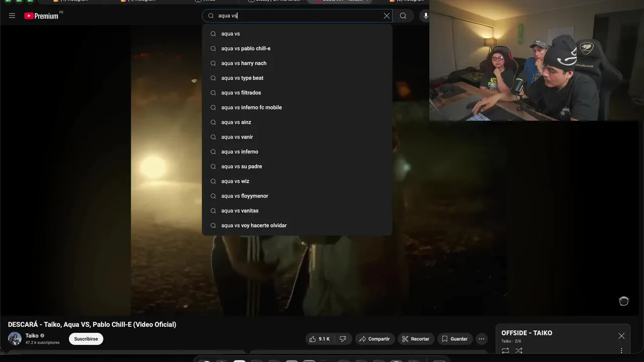
Task: Open the YouTube hamburger guide menu
Action: click(x=12, y=16)
